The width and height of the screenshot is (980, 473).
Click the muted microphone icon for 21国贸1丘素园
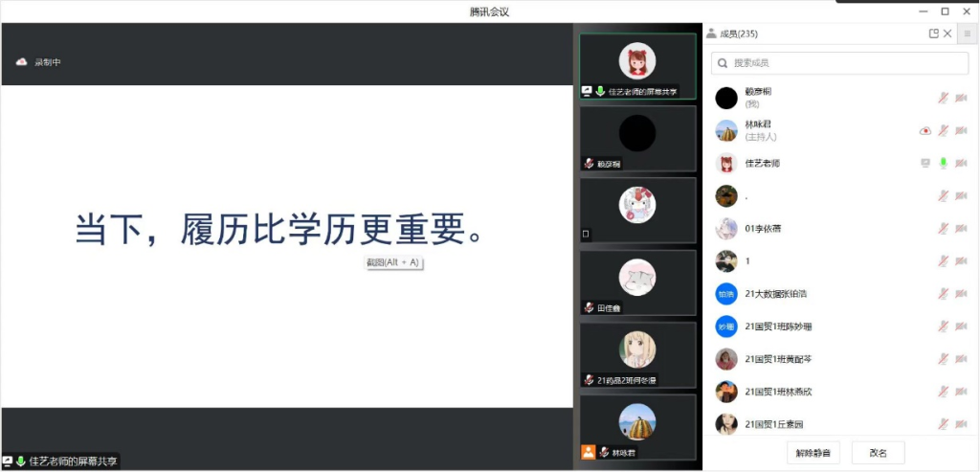[x=943, y=424]
